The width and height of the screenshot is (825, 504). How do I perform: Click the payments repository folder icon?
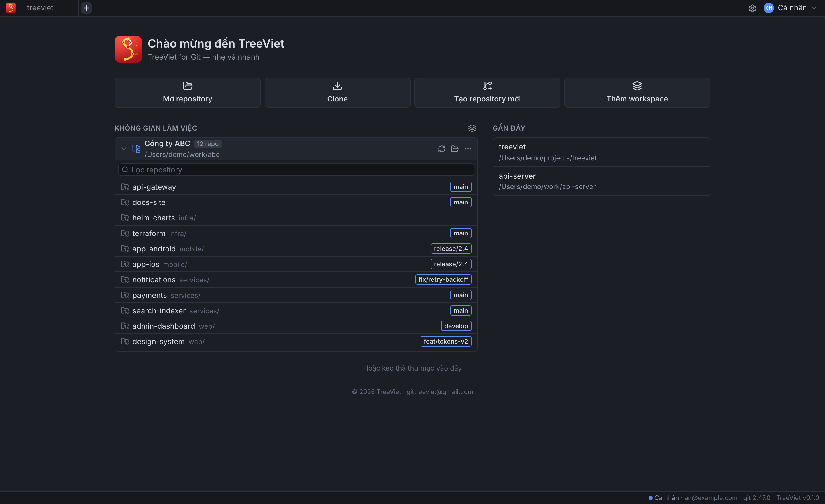[x=125, y=295]
